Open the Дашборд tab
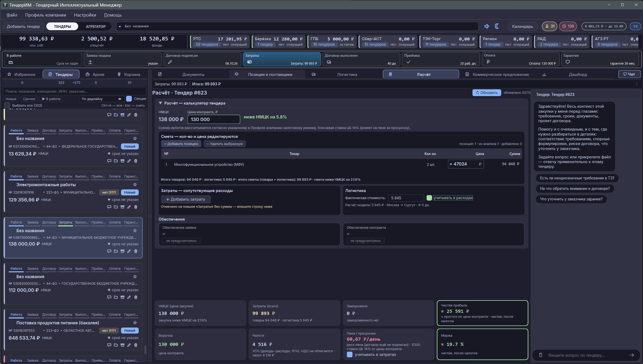The height and width of the screenshot is (364, 643). tap(578, 75)
